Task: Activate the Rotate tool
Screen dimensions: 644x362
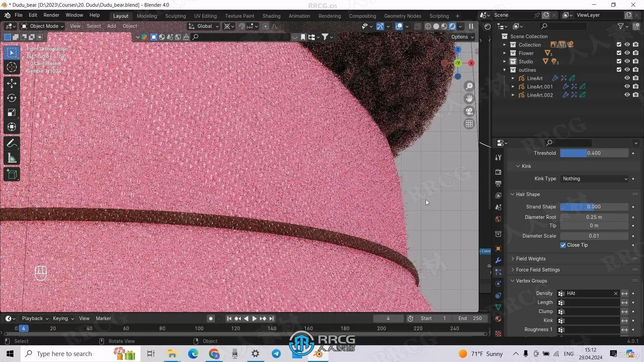Action: pyautogui.click(x=12, y=98)
